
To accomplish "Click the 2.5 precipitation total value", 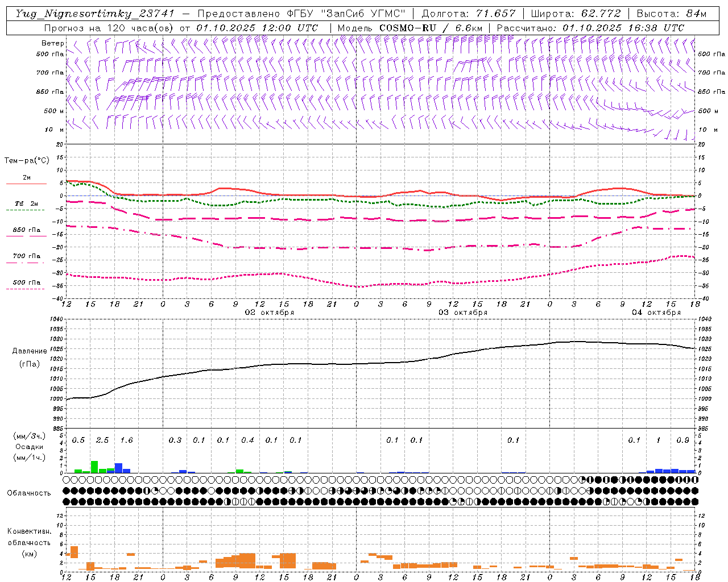I will pyautogui.click(x=102, y=440).
